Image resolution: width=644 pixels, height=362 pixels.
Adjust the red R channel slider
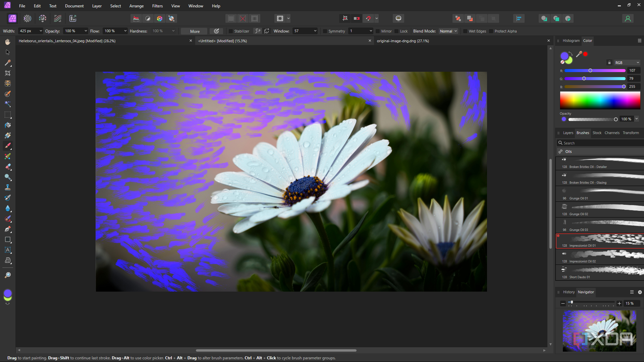pos(595,71)
